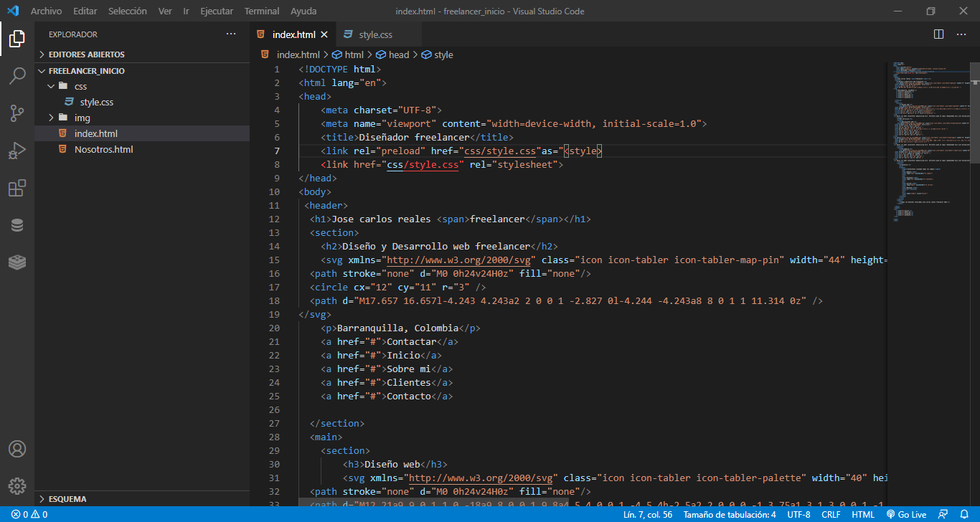The height and width of the screenshot is (522, 980).
Task: Open the Ayuda menu
Action: [303, 11]
